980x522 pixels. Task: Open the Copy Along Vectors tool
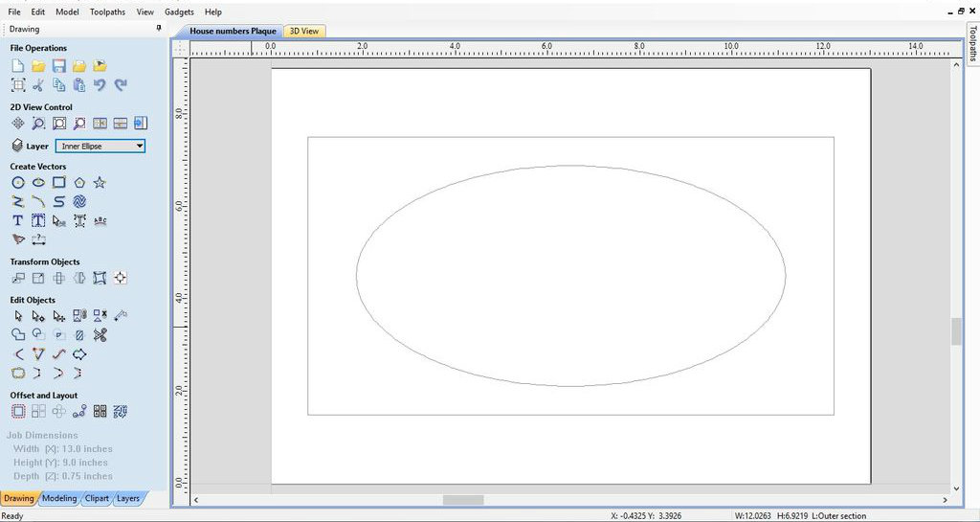pyautogui.click(x=79, y=411)
